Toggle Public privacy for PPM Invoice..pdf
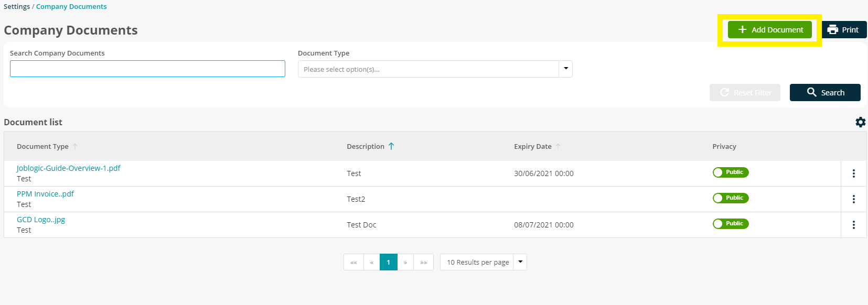The height and width of the screenshot is (305, 868). tap(731, 198)
